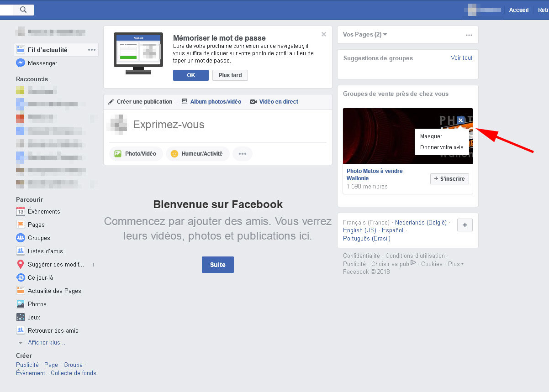This screenshot has height=392, width=549.
Task: Open the Publicité link in footer
Action: pos(354,264)
